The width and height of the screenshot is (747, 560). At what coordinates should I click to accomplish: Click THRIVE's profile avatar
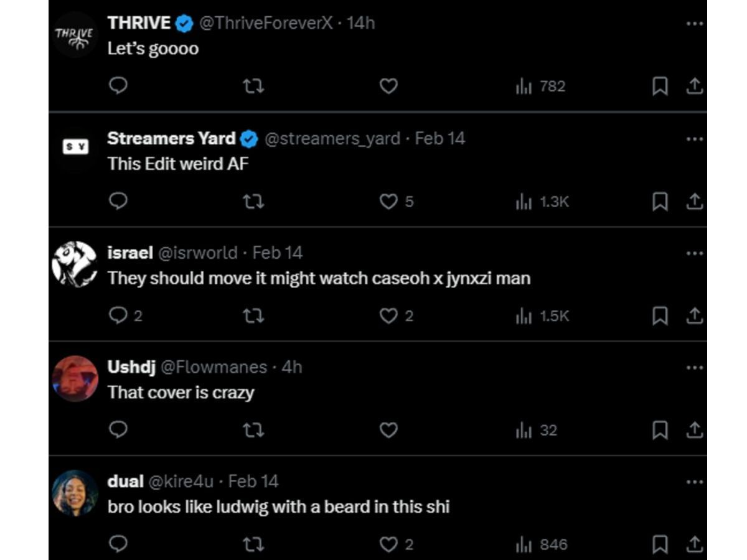click(x=75, y=35)
